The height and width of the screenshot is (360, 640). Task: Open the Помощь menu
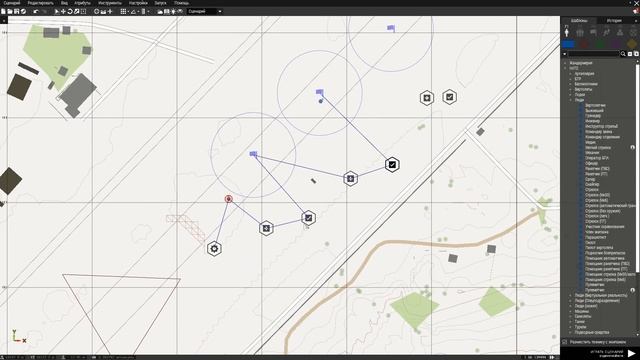point(182,3)
